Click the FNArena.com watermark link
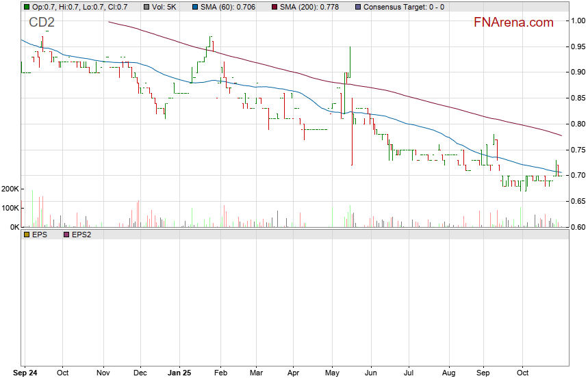The width and height of the screenshot is (588, 387). click(x=513, y=23)
